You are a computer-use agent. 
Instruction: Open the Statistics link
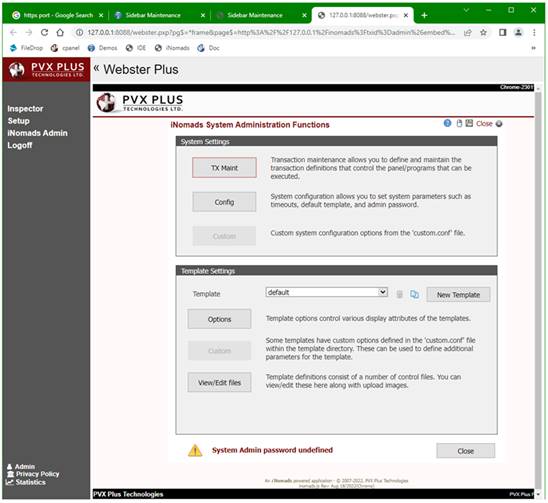tap(26, 482)
